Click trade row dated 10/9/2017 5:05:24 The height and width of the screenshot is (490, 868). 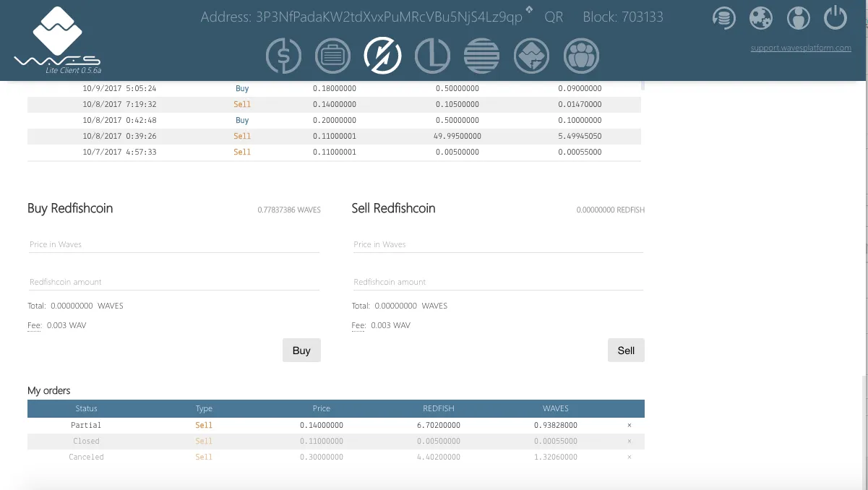pos(334,88)
